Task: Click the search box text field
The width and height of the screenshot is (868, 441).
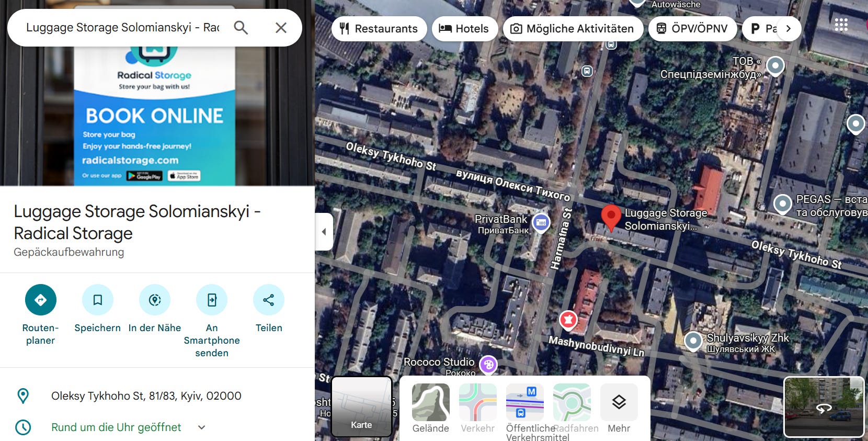Action: (x=123, y=28)
